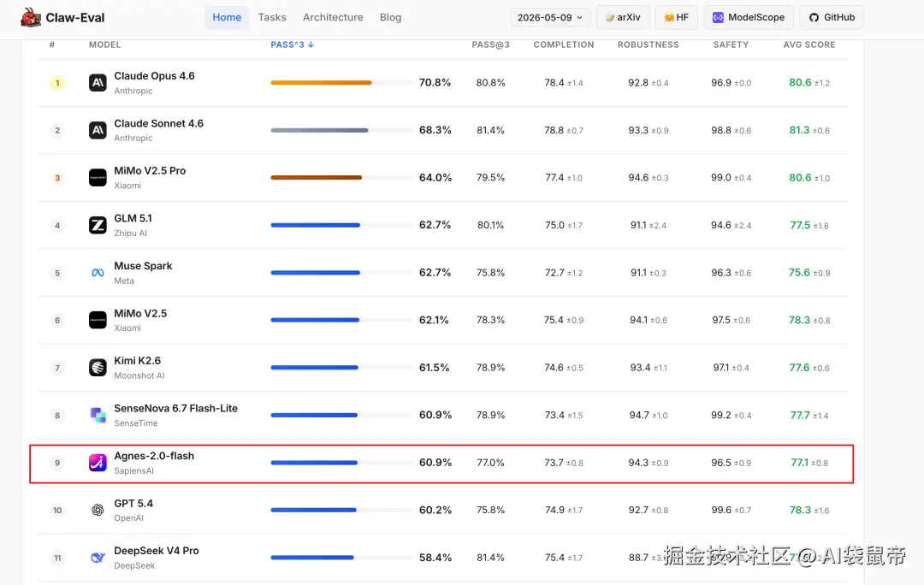Sort by the PASS@3 column header
Image resolution: width=924 pixels, height=585 pixels.
point(490,44)
